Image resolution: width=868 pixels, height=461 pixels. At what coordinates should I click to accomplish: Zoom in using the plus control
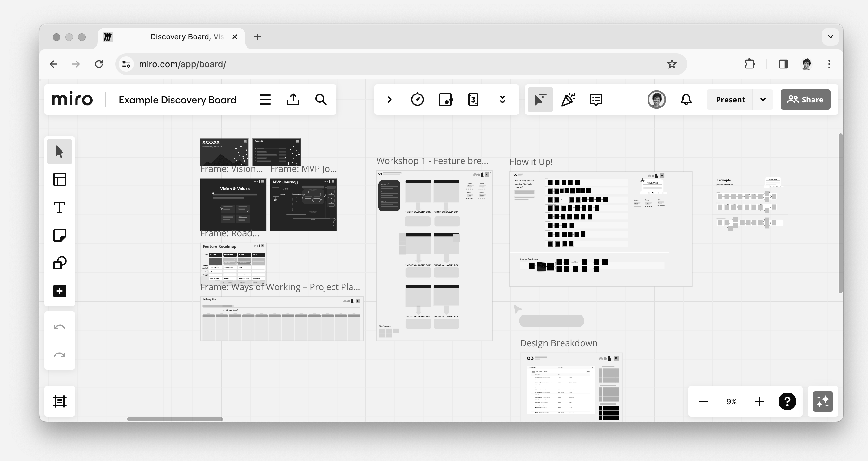[x=759, y=401]
